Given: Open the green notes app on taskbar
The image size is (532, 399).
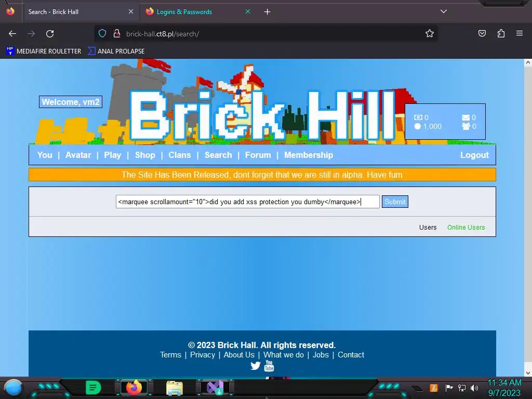Looking at the screenshot, I should click(94, 388).
